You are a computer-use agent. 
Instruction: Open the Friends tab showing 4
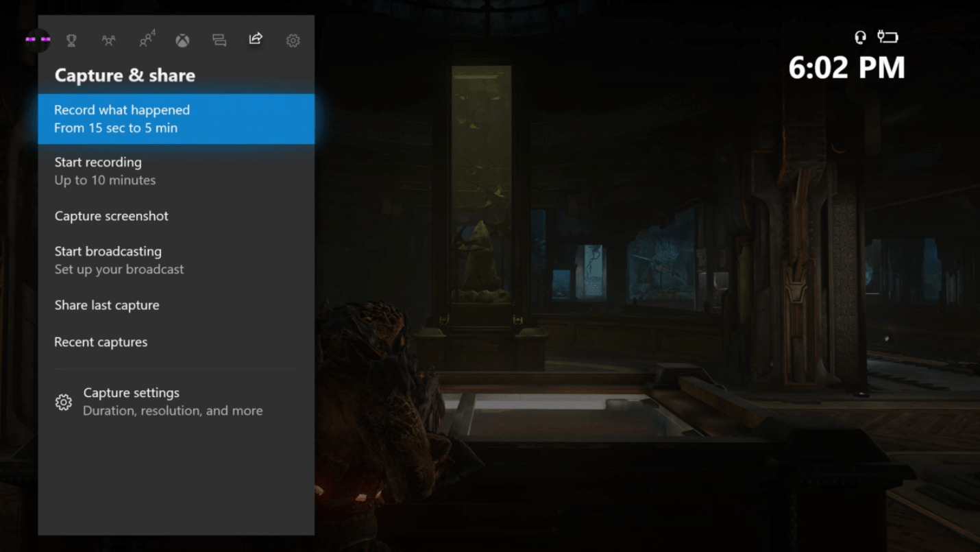pos(147,39)
